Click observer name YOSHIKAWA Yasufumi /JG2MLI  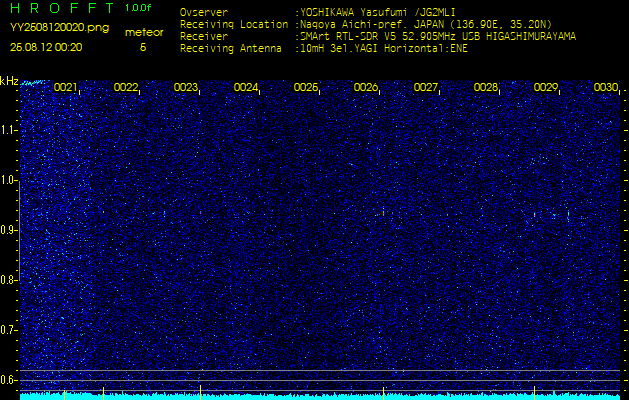click(x=378, y=13)
